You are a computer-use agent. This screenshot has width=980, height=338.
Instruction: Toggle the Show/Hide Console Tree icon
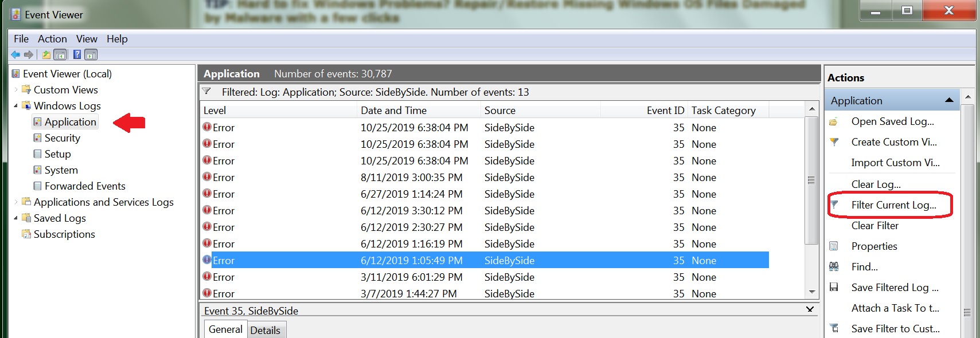point(60,55)
